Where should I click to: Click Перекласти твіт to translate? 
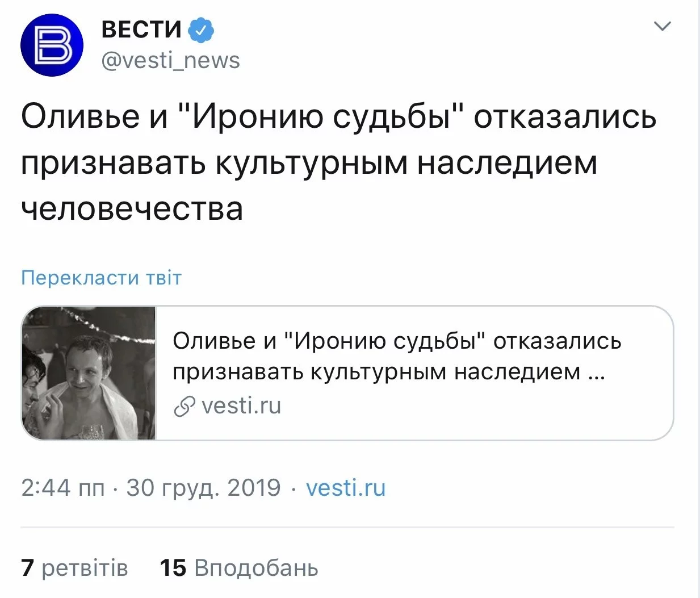pos(101,278)
